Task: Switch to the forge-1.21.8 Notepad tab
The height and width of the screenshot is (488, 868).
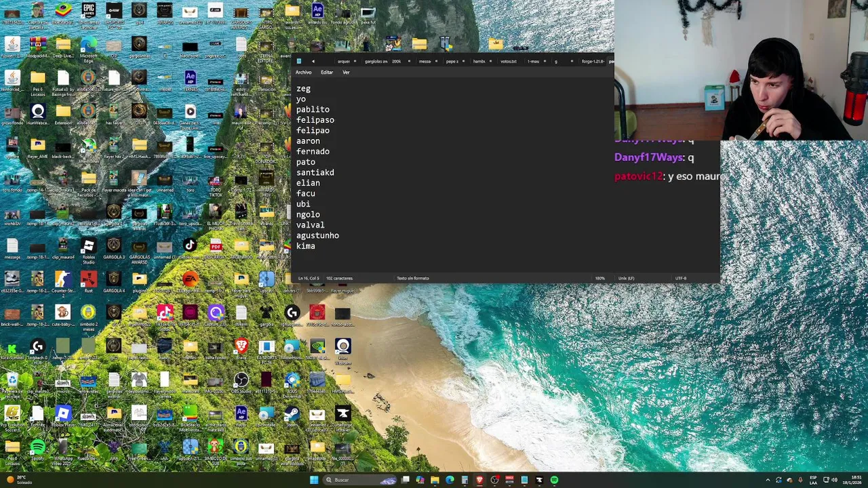Action: (593, 61)
